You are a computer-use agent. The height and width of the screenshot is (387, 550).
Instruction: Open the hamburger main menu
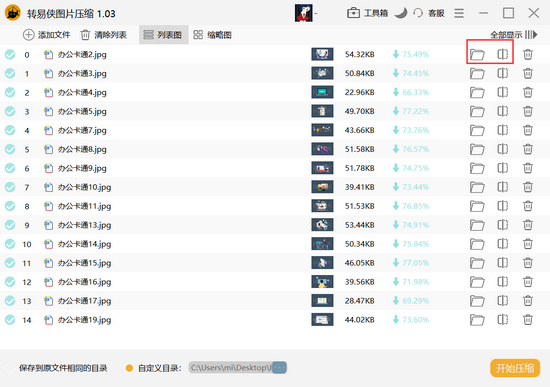[459, 13]
